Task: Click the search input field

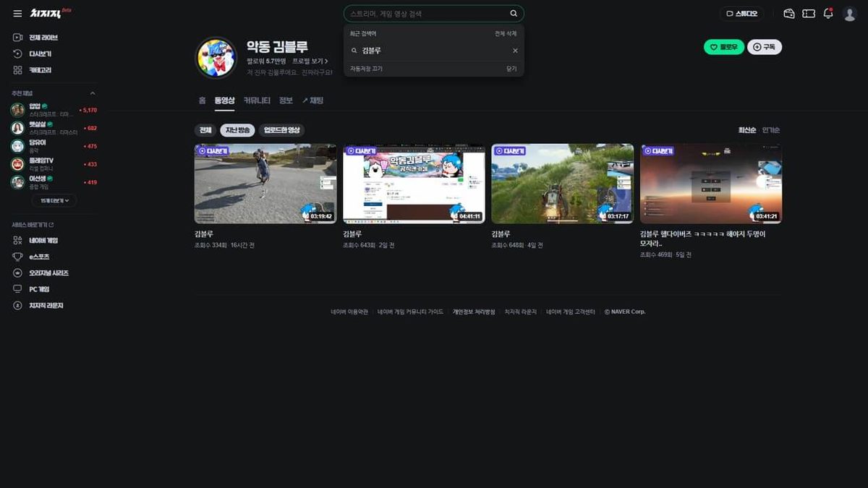Action: (427, 14)
